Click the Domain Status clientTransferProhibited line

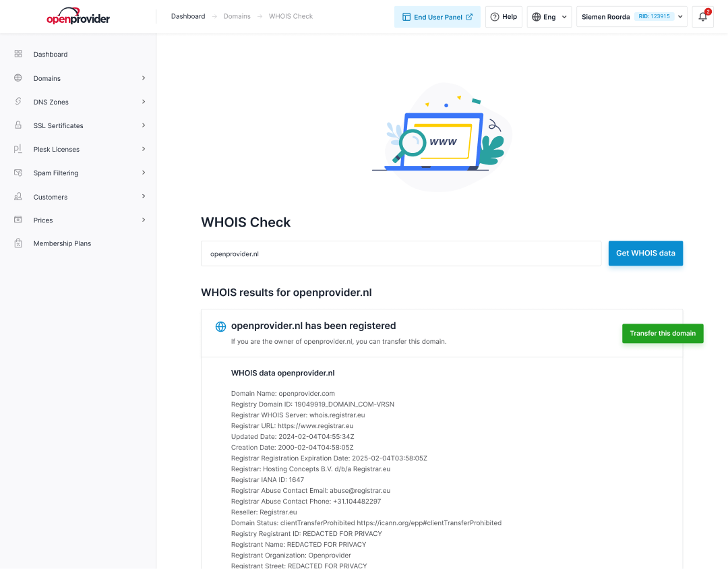tap(366, 522)
